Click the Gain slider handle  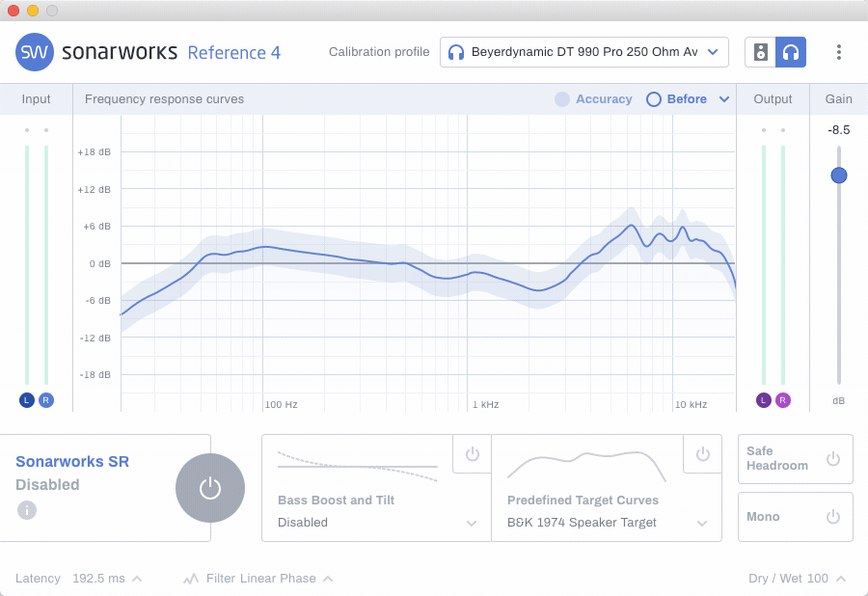[839, 176]
